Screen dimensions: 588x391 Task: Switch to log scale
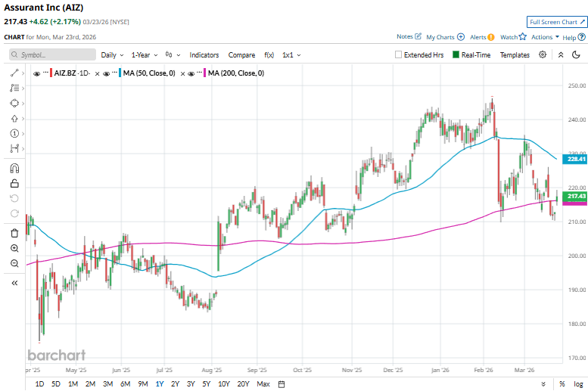[x=578, y=384]
